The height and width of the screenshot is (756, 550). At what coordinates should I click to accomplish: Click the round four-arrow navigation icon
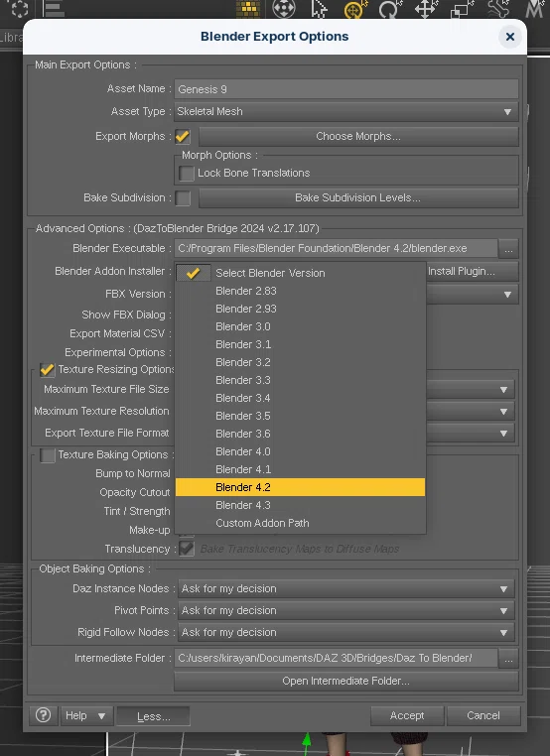pos(284,9)
